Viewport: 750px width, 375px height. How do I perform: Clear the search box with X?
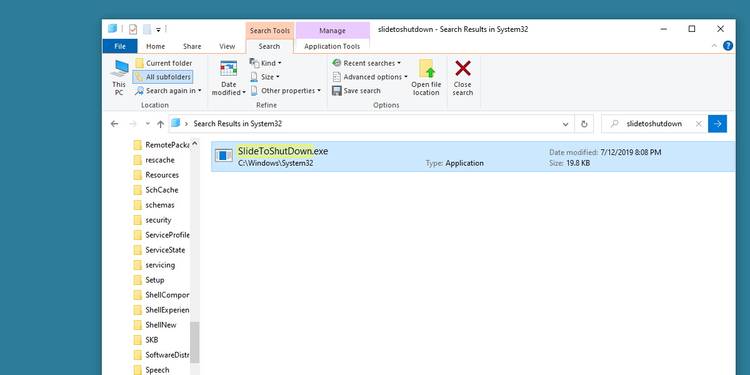pos(698,124)
